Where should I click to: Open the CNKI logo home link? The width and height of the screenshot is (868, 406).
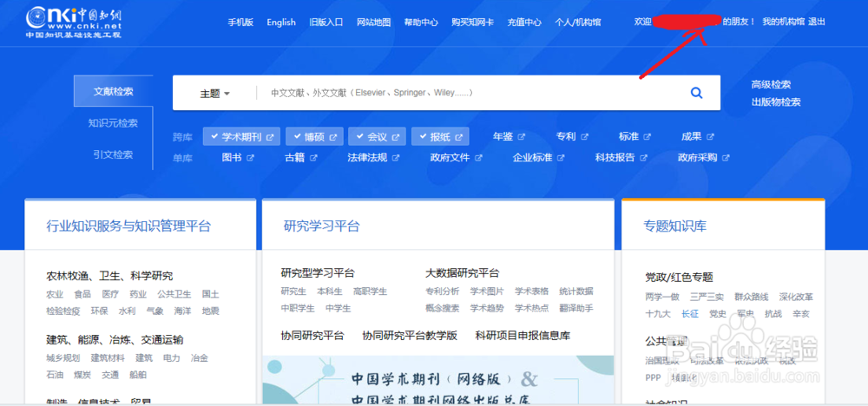74,23
